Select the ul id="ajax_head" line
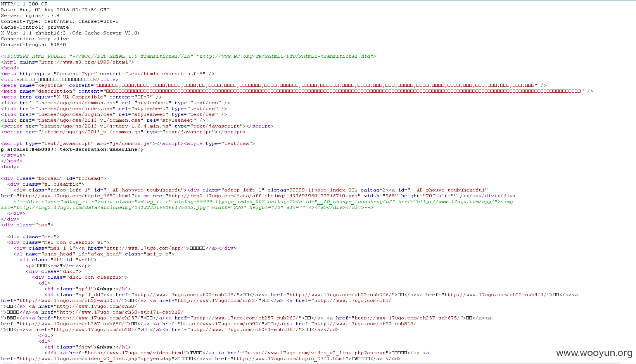Screen dimensions: 636x364 click(x=94, y=254)
